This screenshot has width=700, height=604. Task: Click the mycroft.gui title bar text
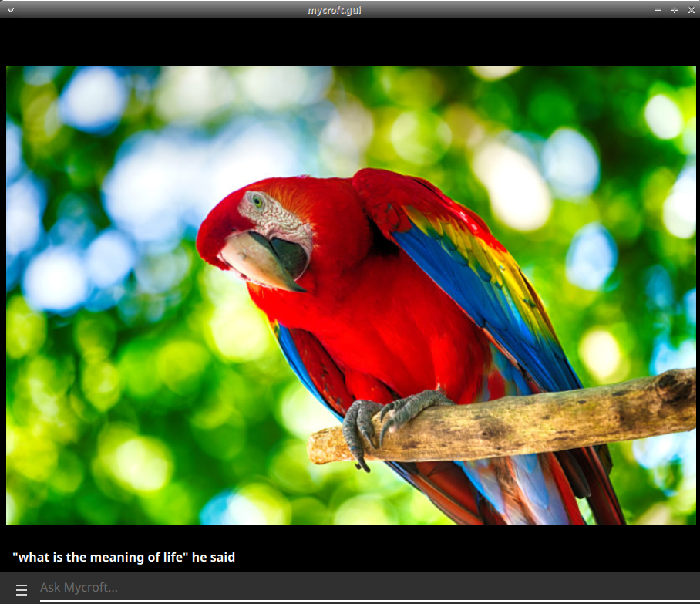coord(335,10)
